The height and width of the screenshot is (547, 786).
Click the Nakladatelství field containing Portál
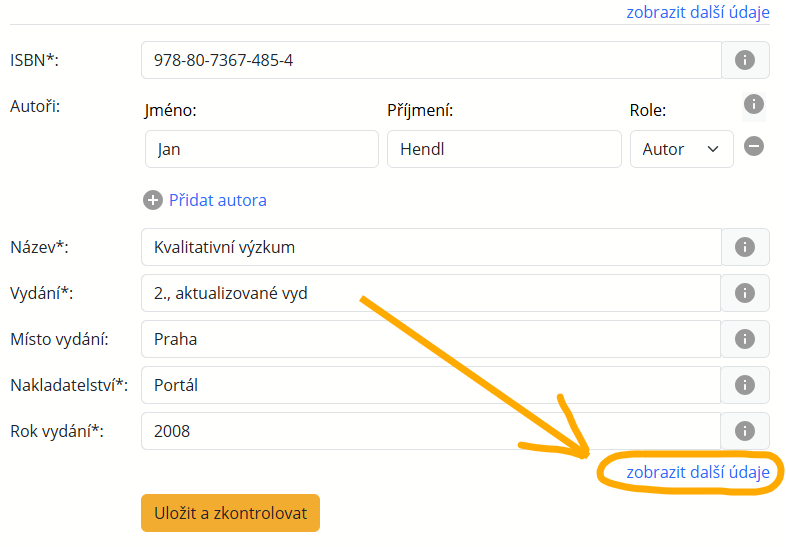431,385
